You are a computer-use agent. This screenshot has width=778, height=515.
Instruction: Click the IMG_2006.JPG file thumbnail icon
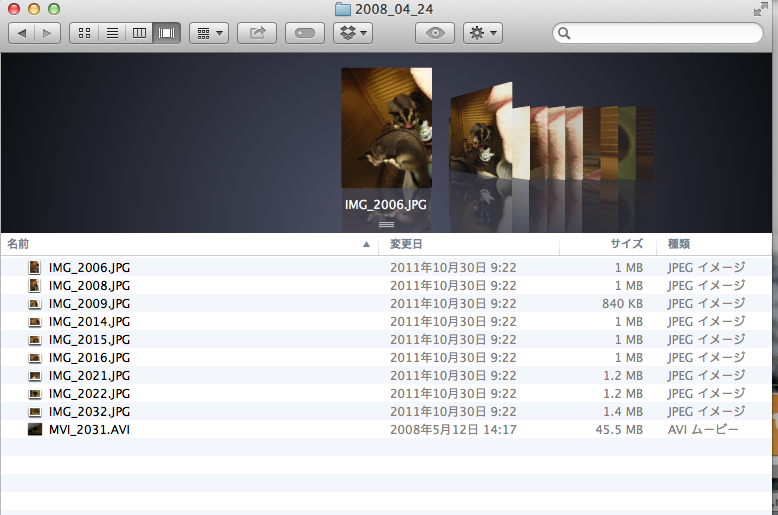click(x=35, y=267)
